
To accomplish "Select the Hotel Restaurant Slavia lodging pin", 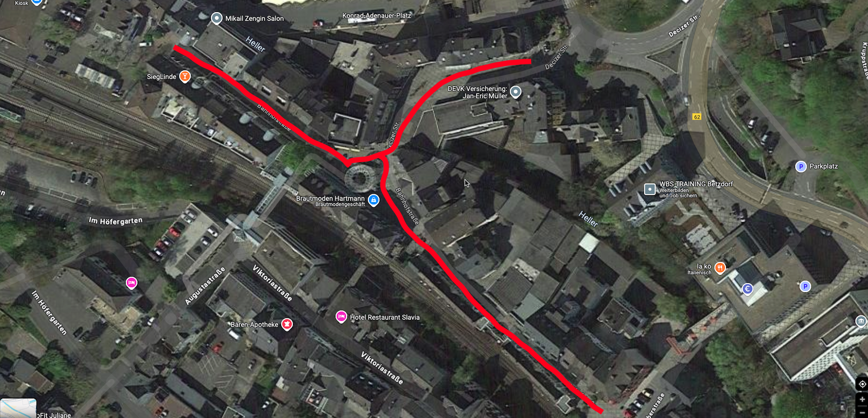I will [x=341, y=316].
